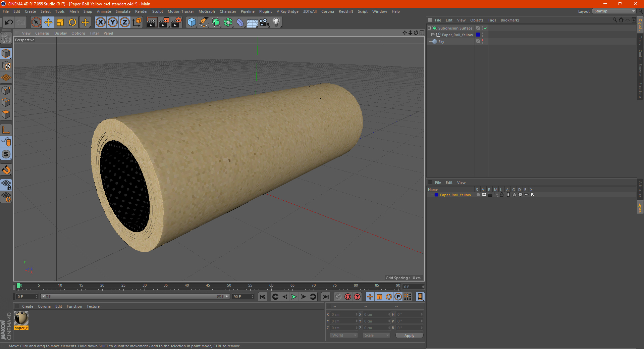This screenshot has width=644, height=349.
Task: Enable Axis mode L icon
Action: point(6,130)
